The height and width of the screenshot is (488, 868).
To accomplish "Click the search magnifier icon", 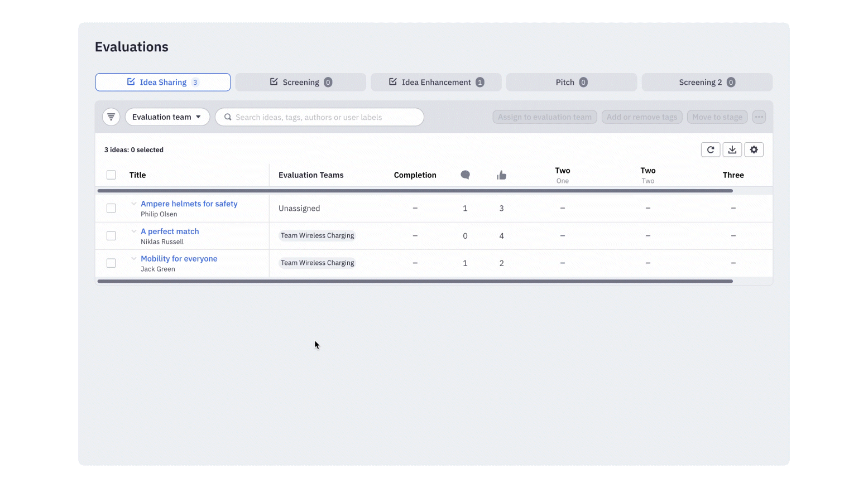I will coord(228,117).
